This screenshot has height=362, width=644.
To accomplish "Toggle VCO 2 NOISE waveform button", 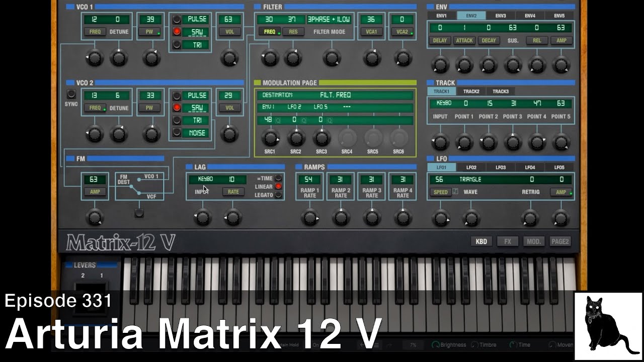I will (x=177, y=133).
